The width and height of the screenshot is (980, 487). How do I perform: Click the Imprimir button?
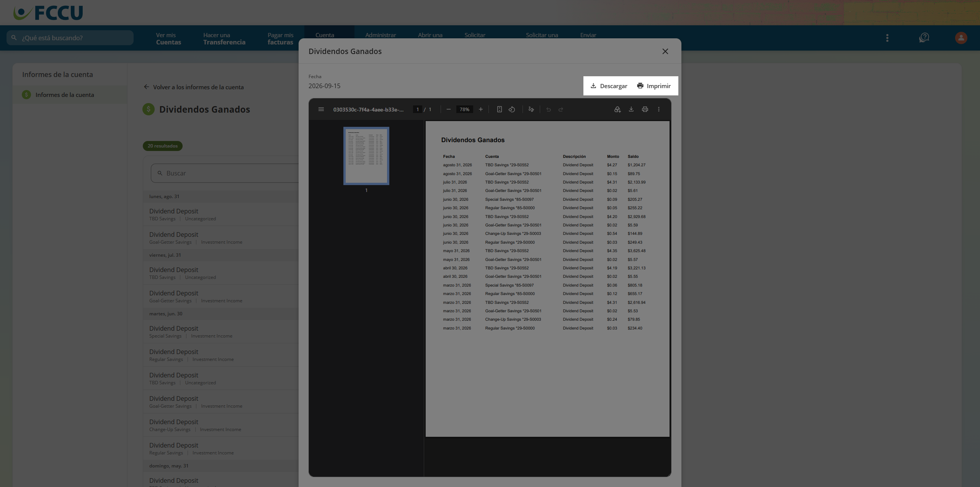654,86
